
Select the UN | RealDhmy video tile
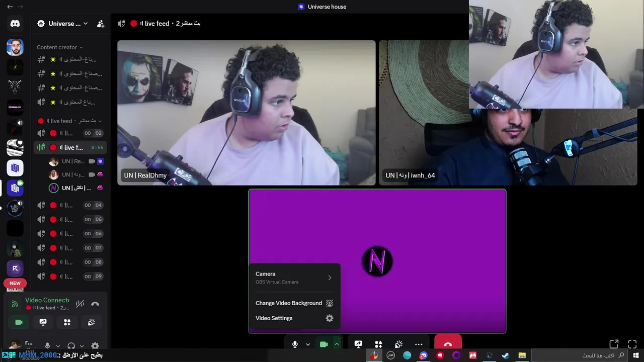tap(247, 113)
